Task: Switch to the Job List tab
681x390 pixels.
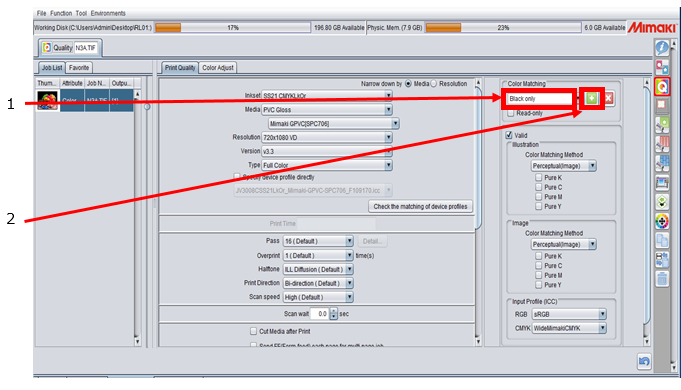Action: click(x=52, y=67)
